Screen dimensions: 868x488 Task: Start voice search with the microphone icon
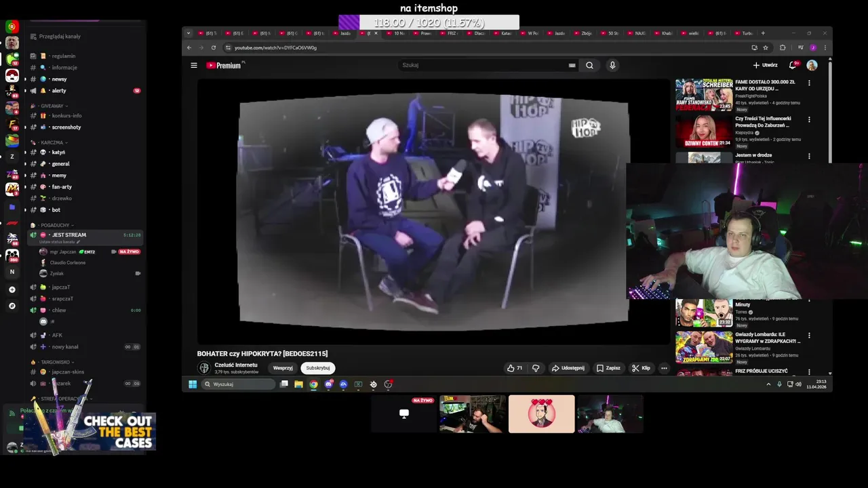click(x=612, y=66)
